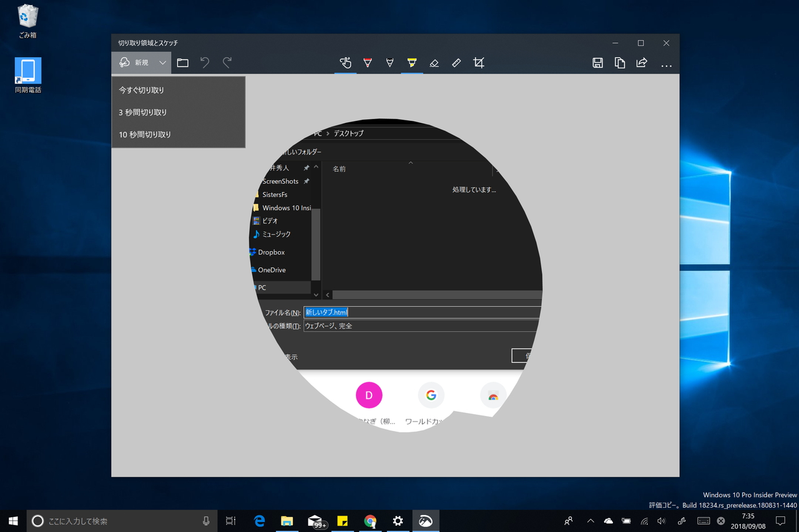The width and height of the screenshot is (799, 532).
Task: Open File Explorer from the taskbar
Action: pyautogui.click(x=287, y=521)
